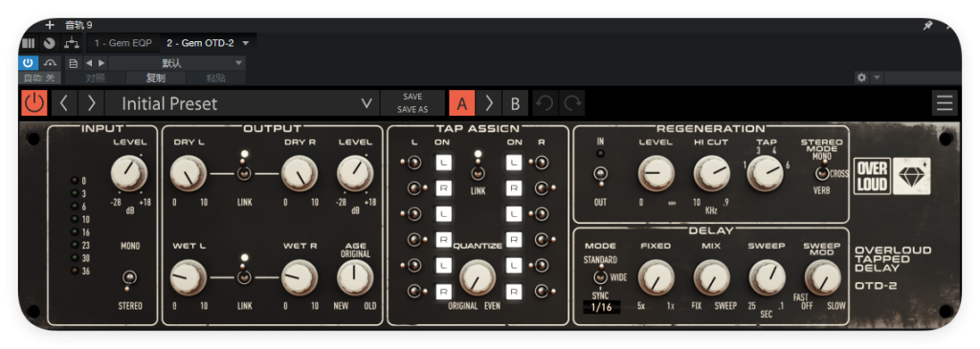The width and height of the screenshot is (980, 349).
Task: Select preset slot B
Action: click(x=515, y=103)
